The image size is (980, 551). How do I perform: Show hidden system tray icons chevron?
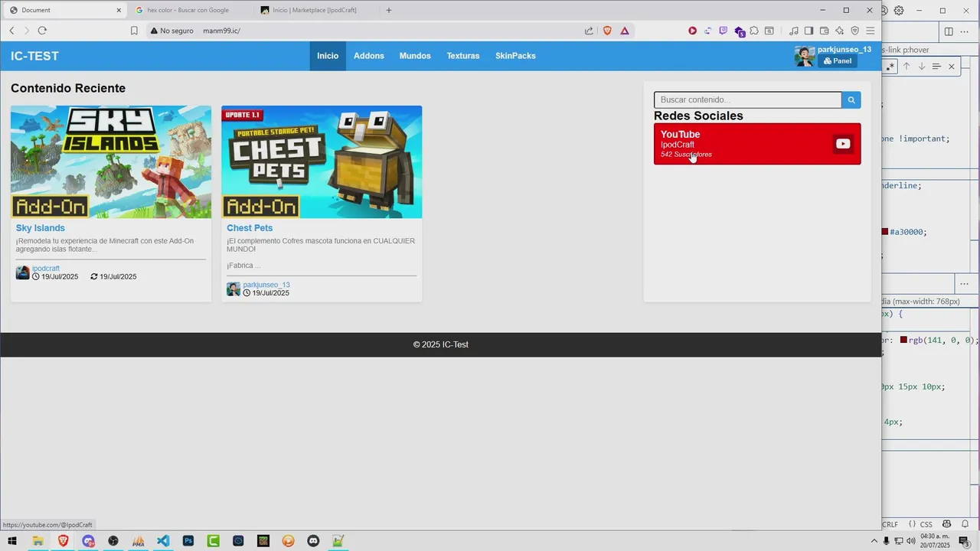[x=874, y=541]
